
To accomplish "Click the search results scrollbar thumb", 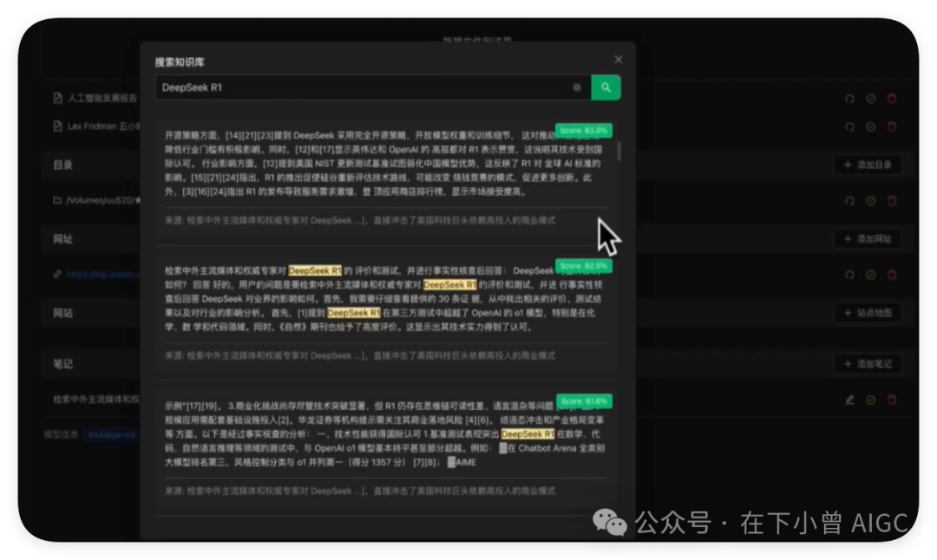I will [x=619, y=151].
